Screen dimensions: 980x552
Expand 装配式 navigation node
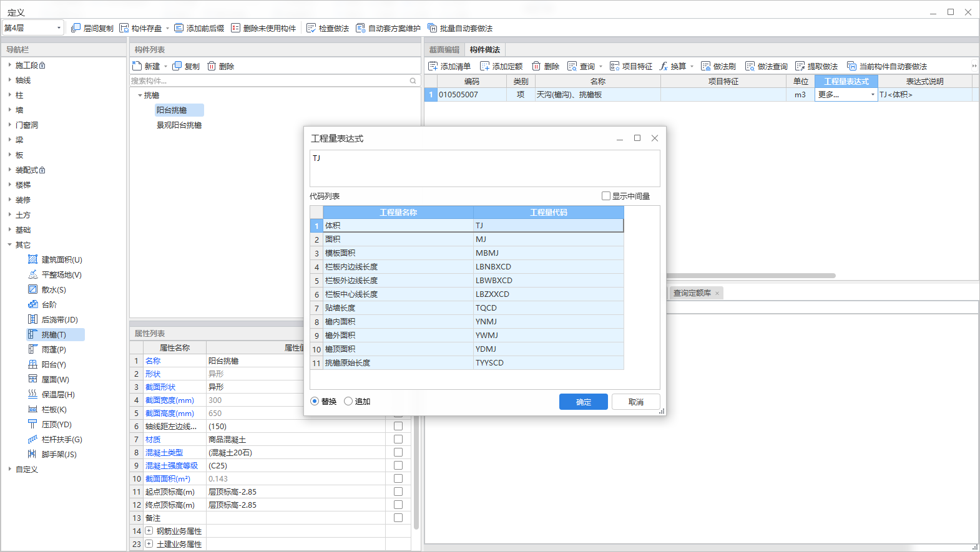click(9, 170)
